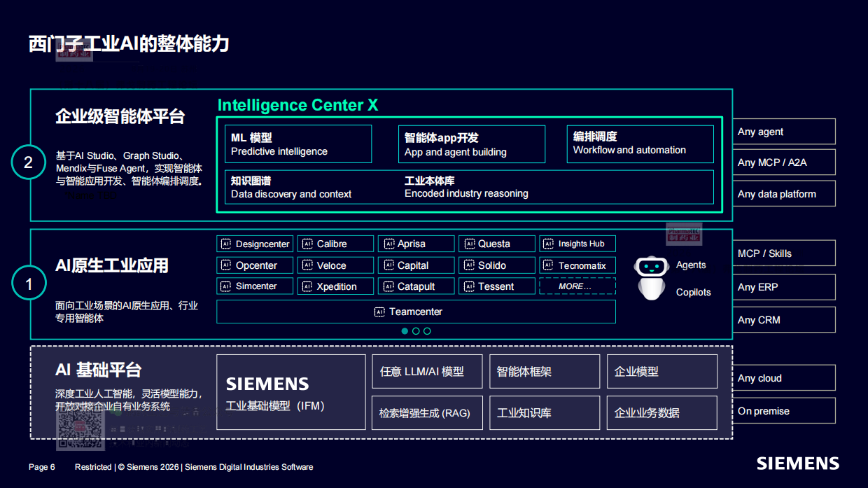Click the Any MCP / A2A box

pos(784,162)
